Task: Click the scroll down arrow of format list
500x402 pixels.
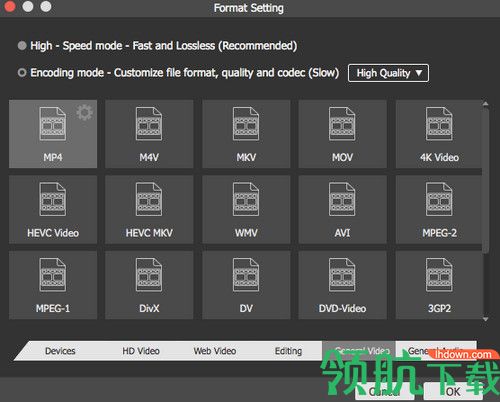Action: tap(486, 319)
